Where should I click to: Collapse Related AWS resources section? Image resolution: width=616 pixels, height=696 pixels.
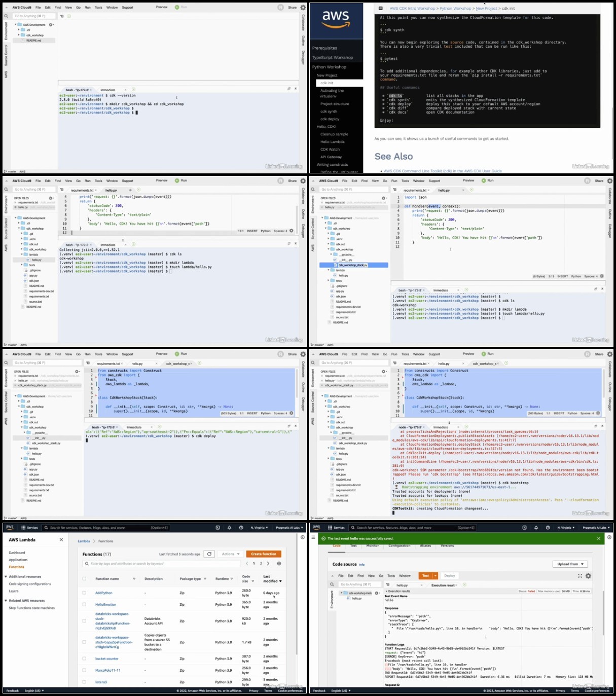point(6,601)
